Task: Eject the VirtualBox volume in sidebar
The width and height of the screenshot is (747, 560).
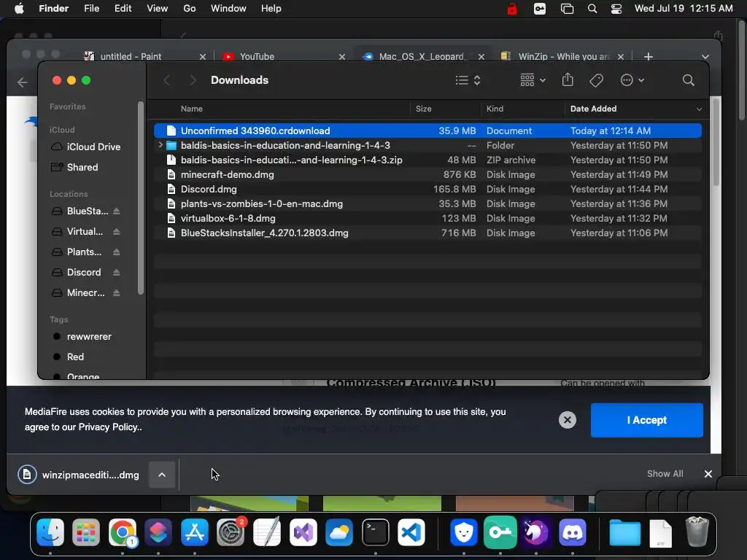Action: click(117, 231)
